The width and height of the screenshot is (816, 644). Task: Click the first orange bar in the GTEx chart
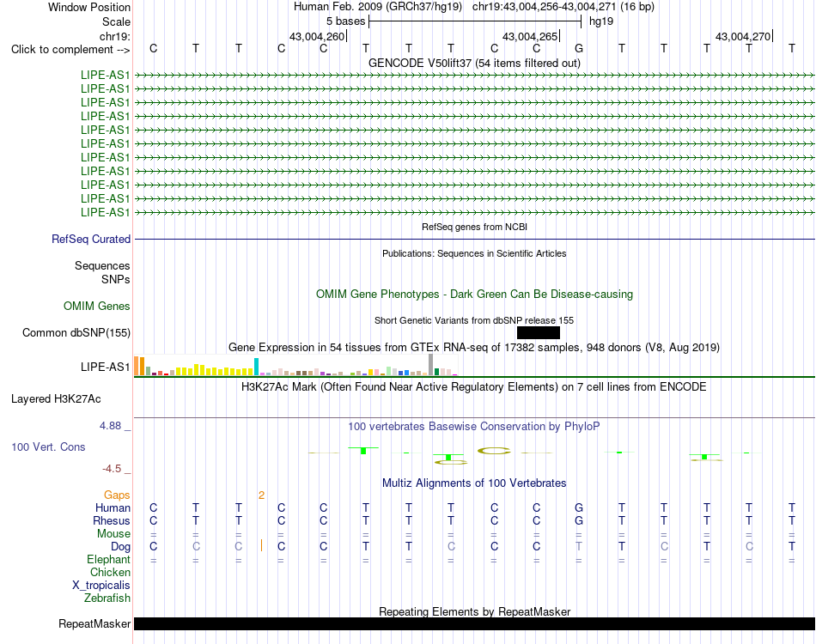coord(137,366)
